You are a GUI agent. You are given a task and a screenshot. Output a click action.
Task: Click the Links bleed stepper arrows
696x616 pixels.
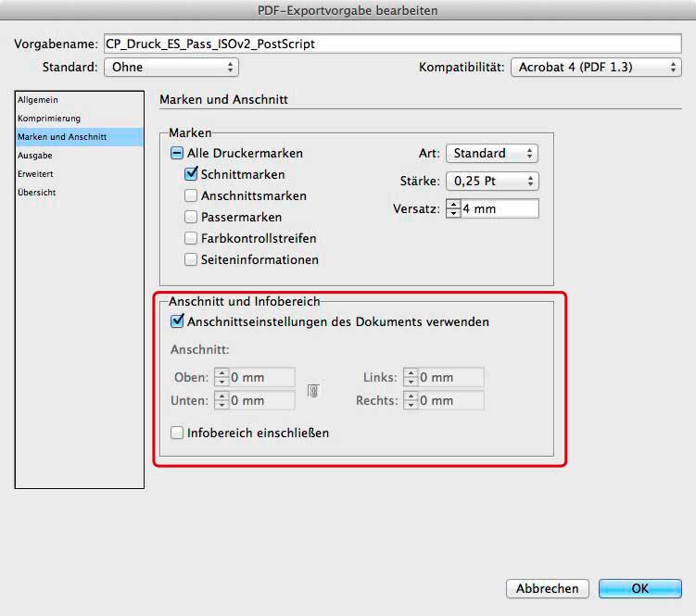(x=411, y=377)
